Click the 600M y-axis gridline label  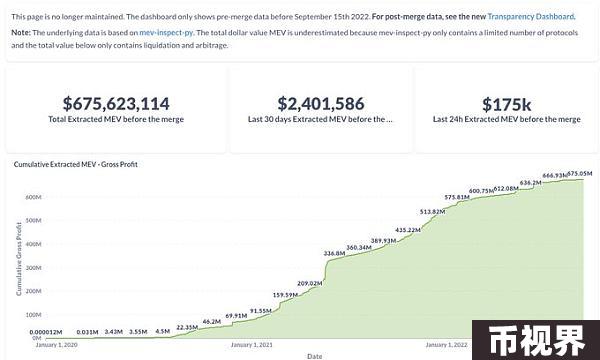tap(34, 197)
